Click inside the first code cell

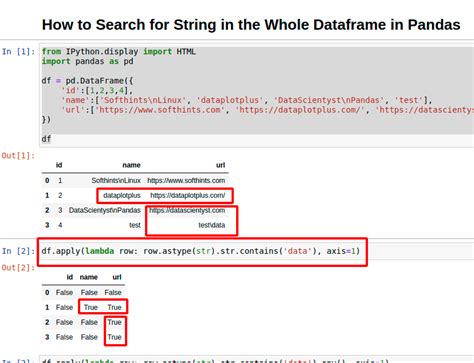point(257,95)
